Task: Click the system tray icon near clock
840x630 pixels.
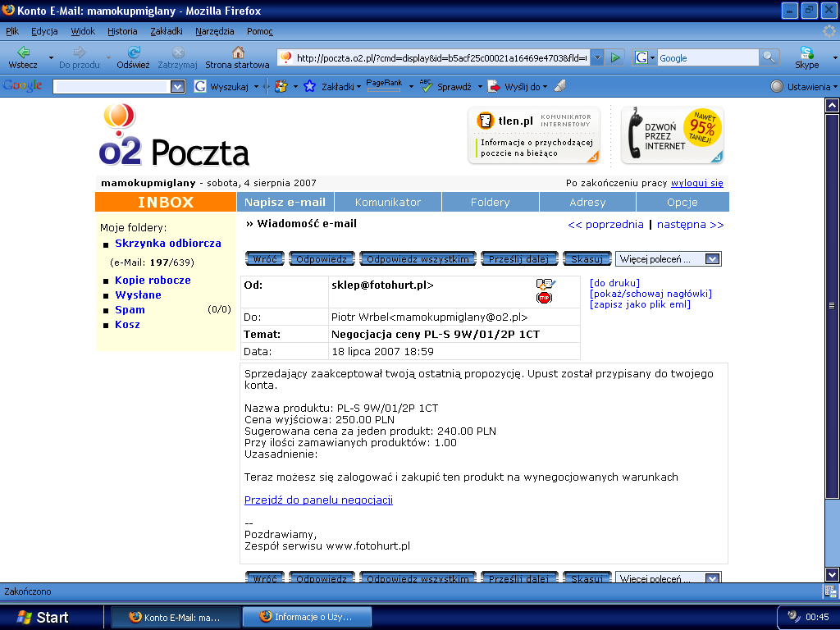Action: click(793, 616)
